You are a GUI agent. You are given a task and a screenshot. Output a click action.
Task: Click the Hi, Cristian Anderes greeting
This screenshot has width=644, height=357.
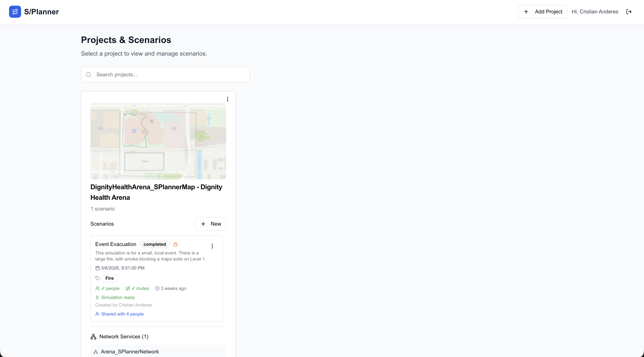coord(595,12)
